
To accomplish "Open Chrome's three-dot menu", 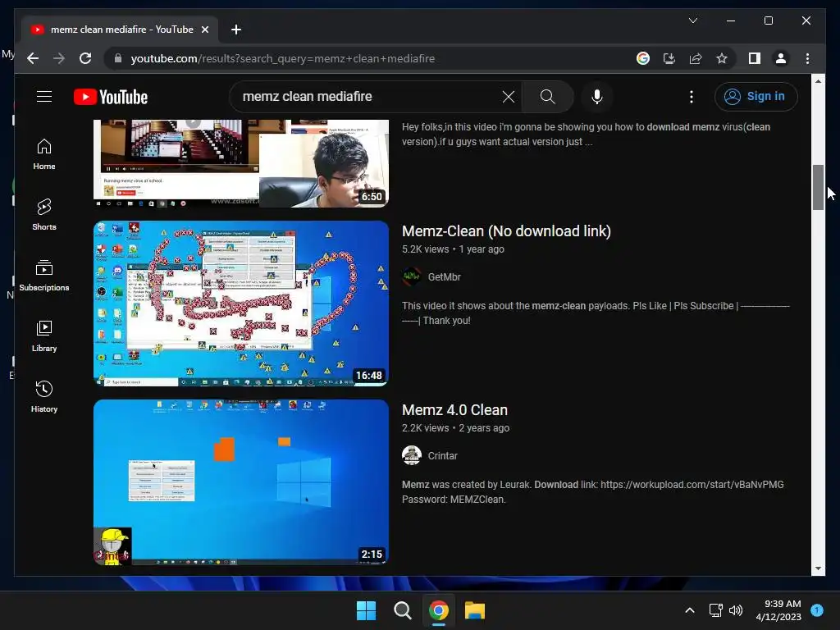I will (807, 58).
